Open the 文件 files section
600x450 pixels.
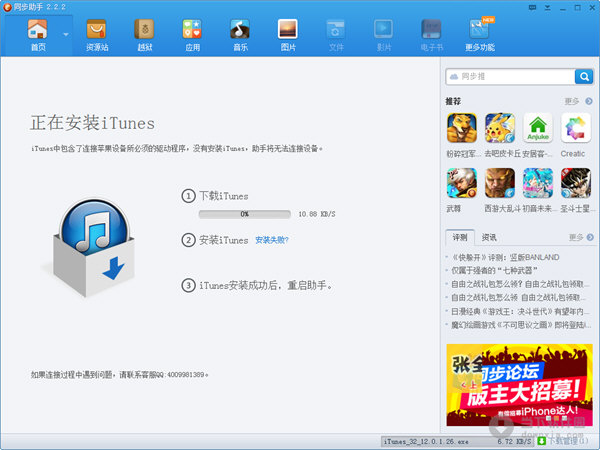[x=336, y=35]
